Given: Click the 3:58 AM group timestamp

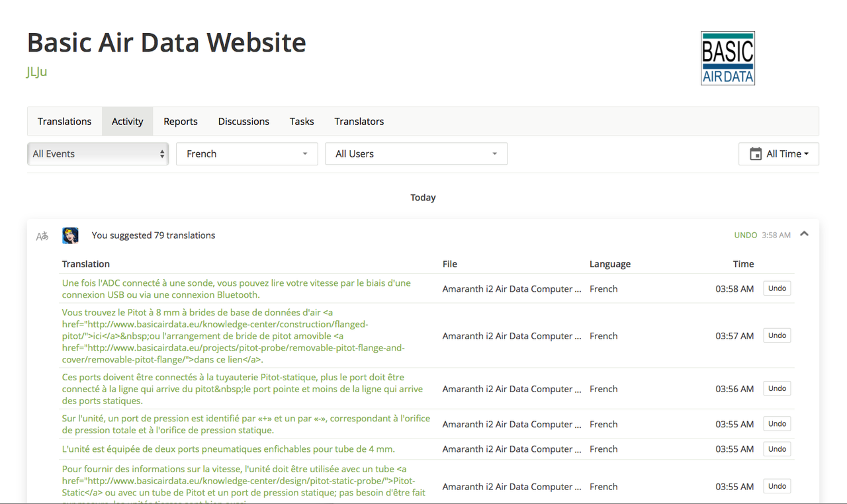Looking at the screenshot, I should pyautogui.click(x=776, y=235).
